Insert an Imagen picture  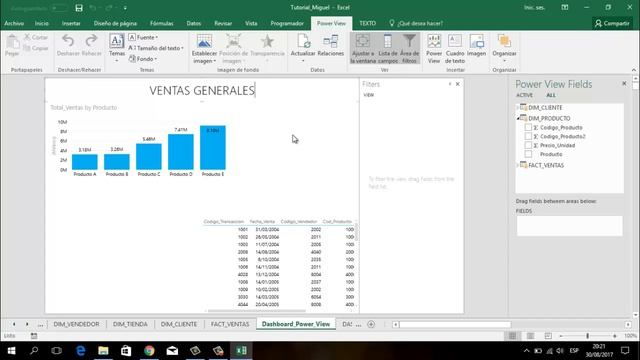476,45
